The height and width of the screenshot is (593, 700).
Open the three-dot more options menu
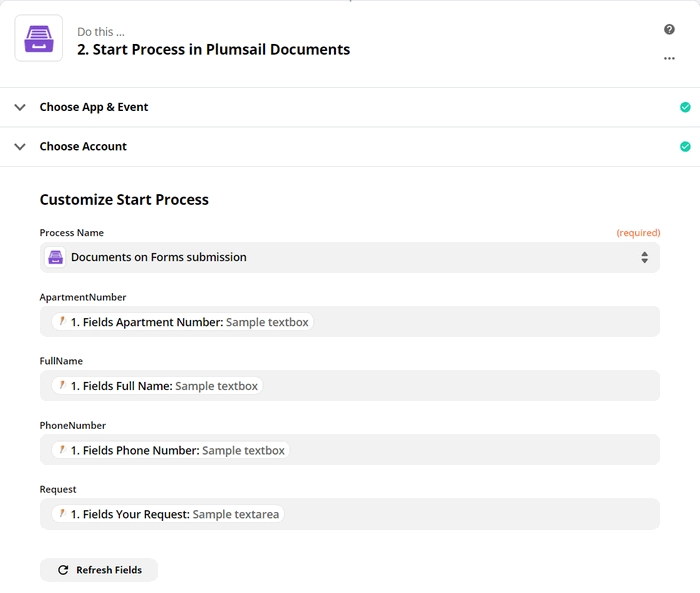click(x=669, y=58)
